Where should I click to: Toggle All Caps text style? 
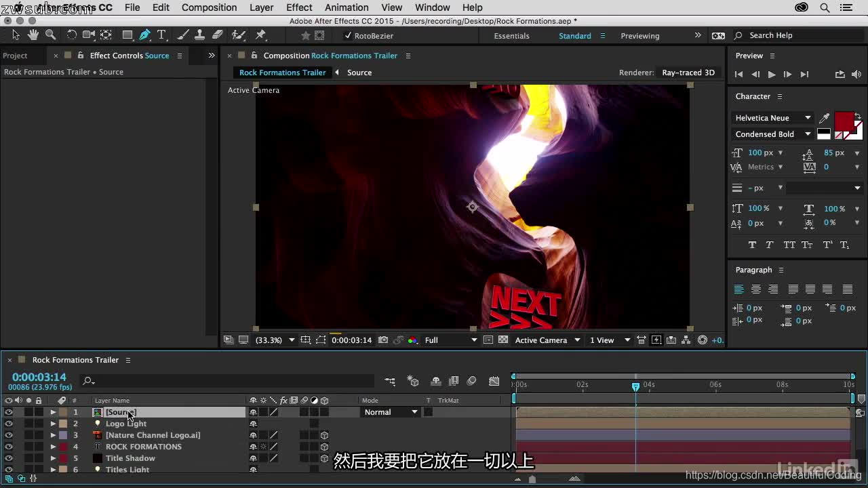coord(789,245)
